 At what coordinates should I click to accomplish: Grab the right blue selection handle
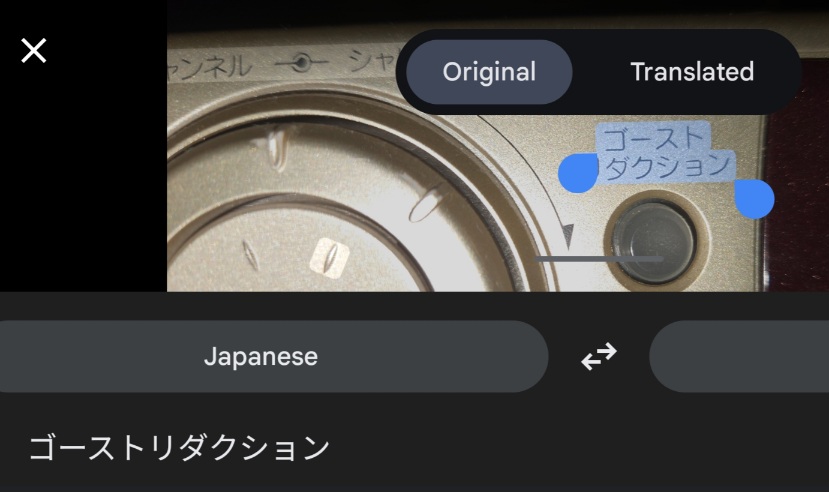click(754, 199)
